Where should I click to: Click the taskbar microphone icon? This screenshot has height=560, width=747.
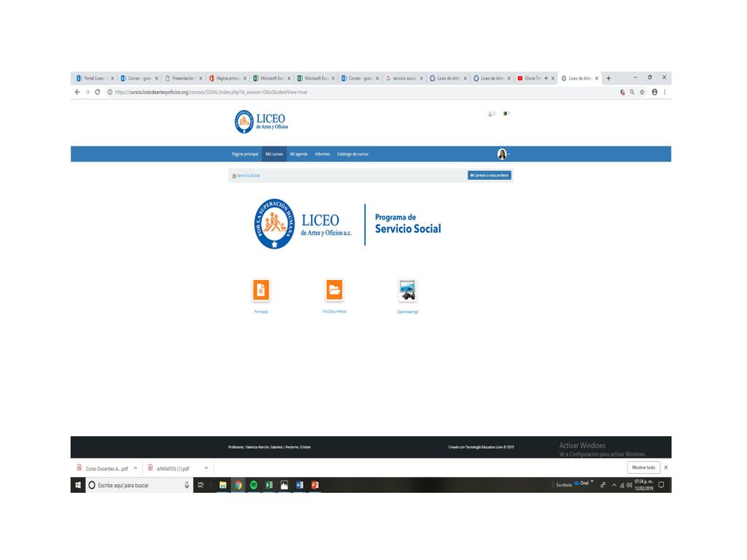click(187, 485)
